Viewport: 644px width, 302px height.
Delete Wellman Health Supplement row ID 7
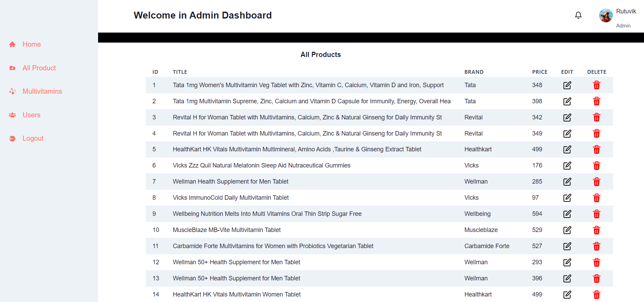click(x=597, y=182)
